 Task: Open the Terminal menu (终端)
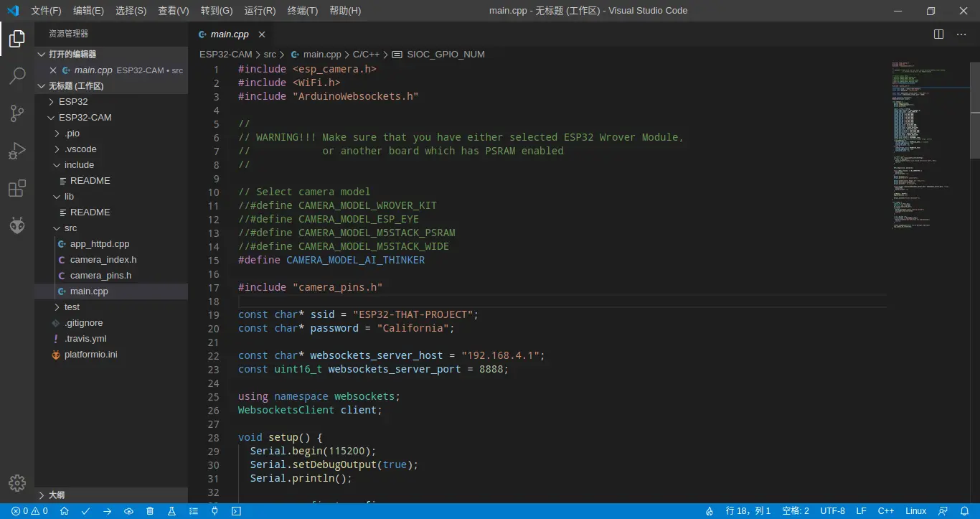tap(302, 11)
